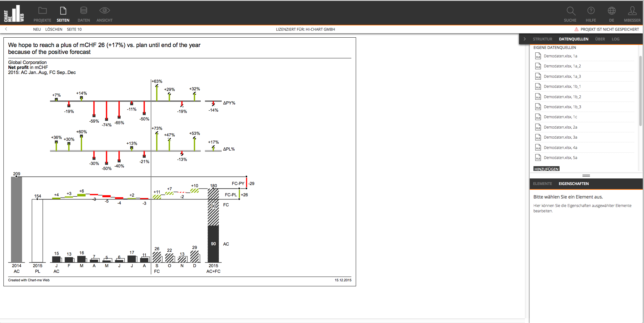Open the Elemente tab
This screenshot has height=323, width=644.
542,183
